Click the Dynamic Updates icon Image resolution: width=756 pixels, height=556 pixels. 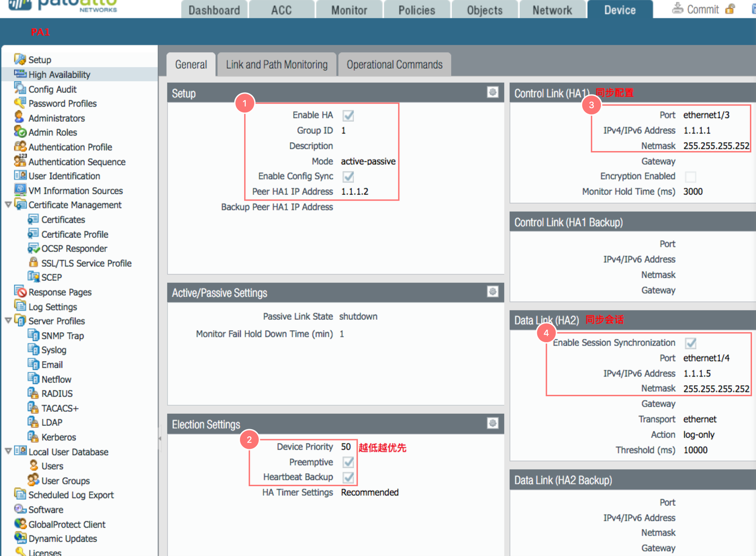tap(20, 538)
